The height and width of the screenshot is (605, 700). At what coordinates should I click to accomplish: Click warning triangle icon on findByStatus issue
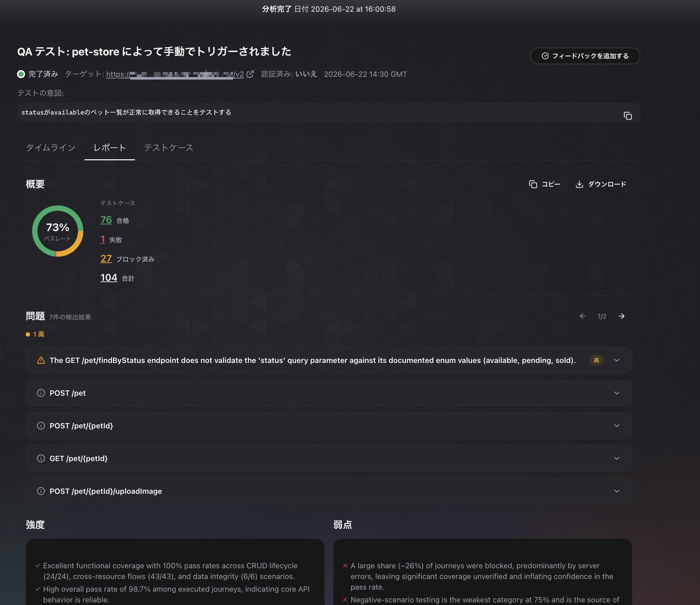click(41, 360)
